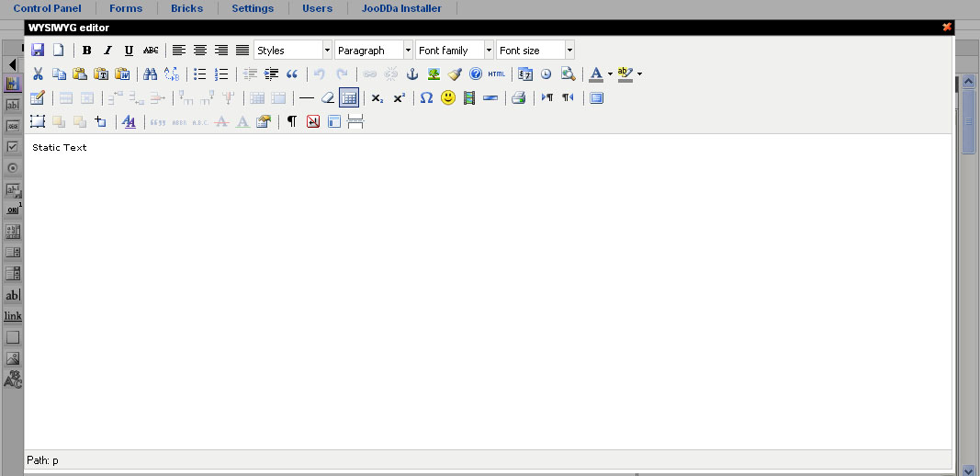Toggle the highlighted table guidelines button

[349, 97]
